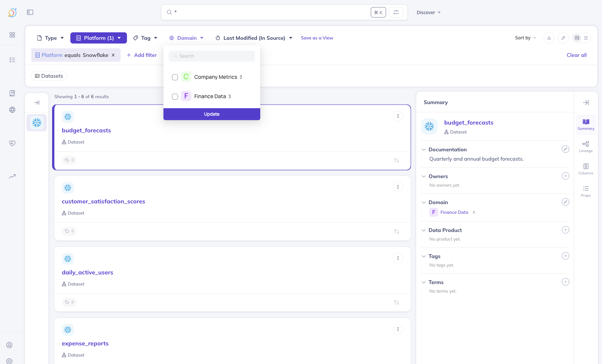Image resolution: width=602 pixels, height=364 pixels.
Task: Switch to the Lineage tab
Action: (586, 147)
